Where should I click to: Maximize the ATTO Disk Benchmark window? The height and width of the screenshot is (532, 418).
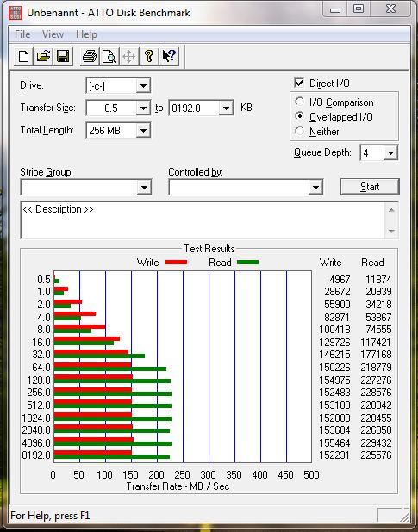(359, 9)
